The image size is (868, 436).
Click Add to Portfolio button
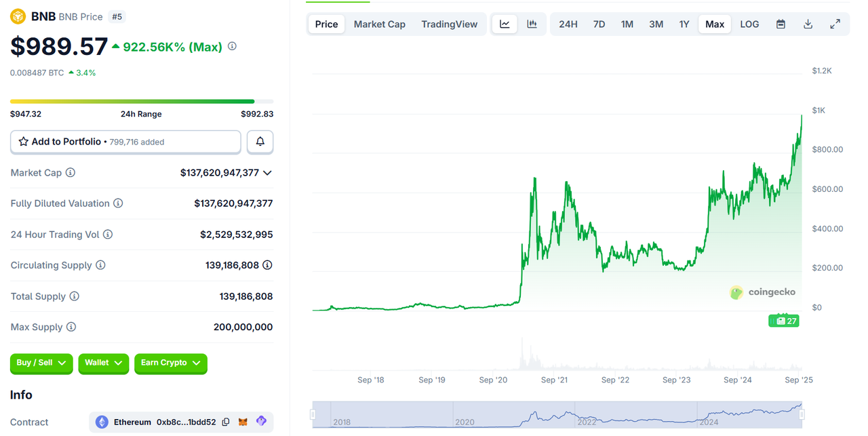click(125, 142)
